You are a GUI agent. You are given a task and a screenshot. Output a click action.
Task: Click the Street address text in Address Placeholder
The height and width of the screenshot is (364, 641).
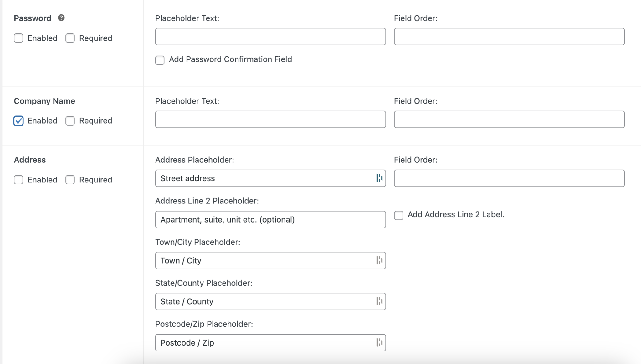click(x=187, y=178)
